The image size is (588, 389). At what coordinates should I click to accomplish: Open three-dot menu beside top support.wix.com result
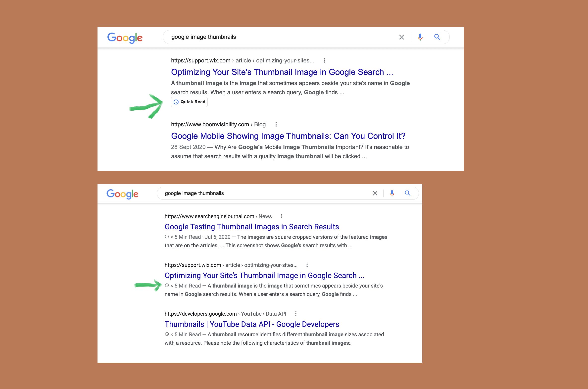tap(324, 60)
